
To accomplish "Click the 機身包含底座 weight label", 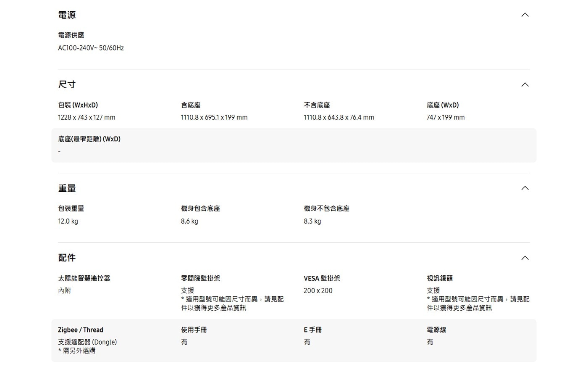I will pyautogui.click(x=200, y=208).
